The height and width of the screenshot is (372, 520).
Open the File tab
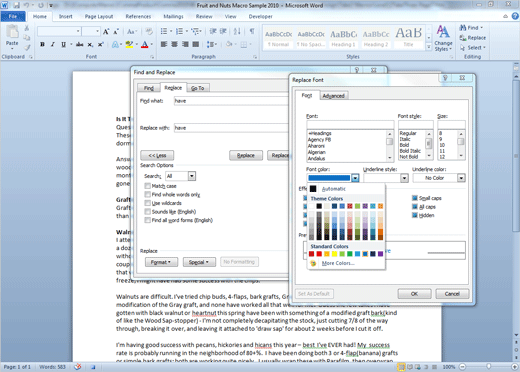click(13, 16)
